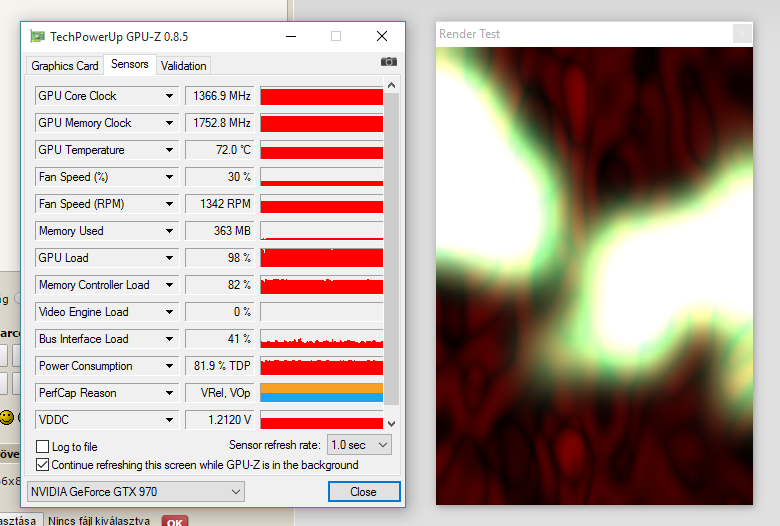Click the 81.9 % TDP value
The width and height of the screenshot is (780, 526).
pyautogui.click(x=219, y=366)
